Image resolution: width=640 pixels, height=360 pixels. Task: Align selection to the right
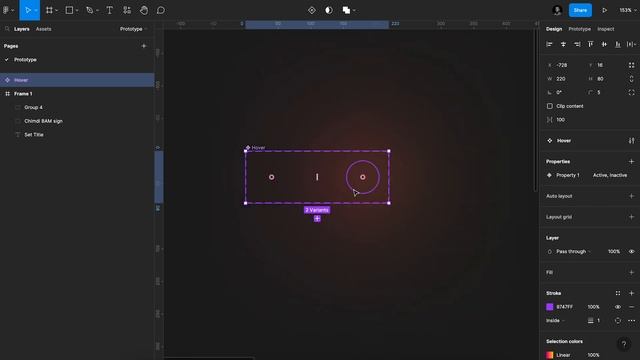click(577, 44)
